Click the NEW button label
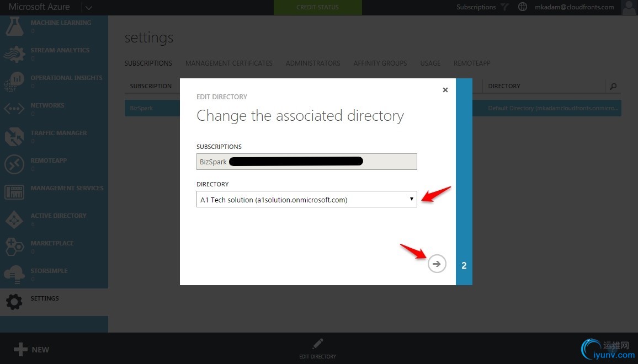This screenshot has width=638, height=364. [40, 350]
